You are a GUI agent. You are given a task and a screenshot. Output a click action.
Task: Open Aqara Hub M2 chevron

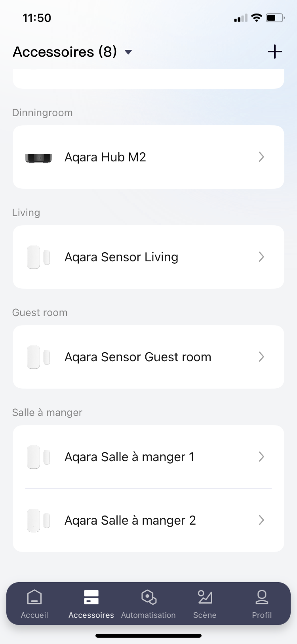[x=261, y=157]
